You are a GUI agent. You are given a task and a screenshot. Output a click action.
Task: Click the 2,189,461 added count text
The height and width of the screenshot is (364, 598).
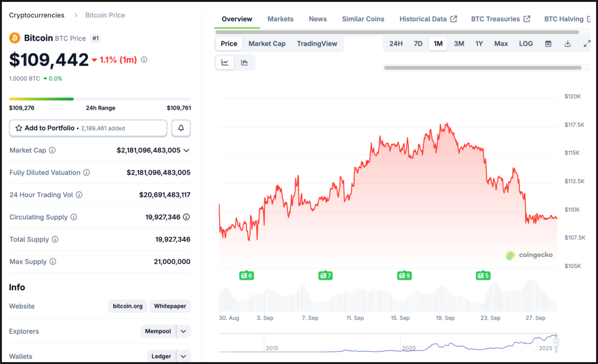[103, 128]
